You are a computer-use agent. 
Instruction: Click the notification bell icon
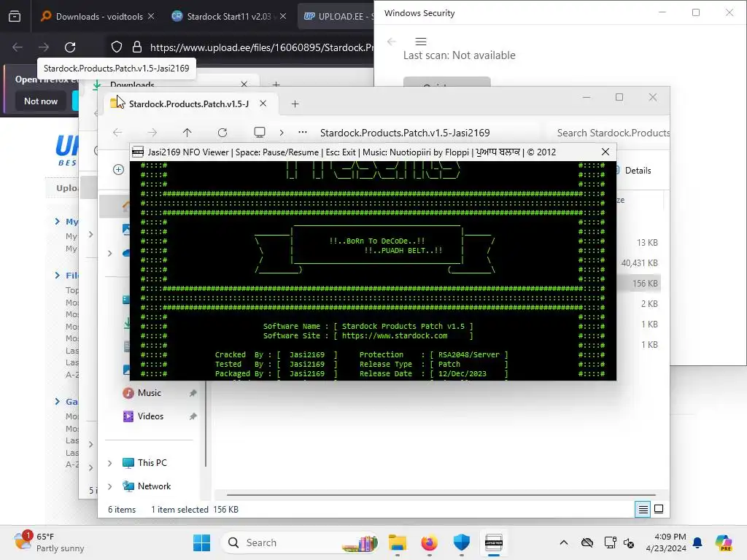(x=697, y=542)
